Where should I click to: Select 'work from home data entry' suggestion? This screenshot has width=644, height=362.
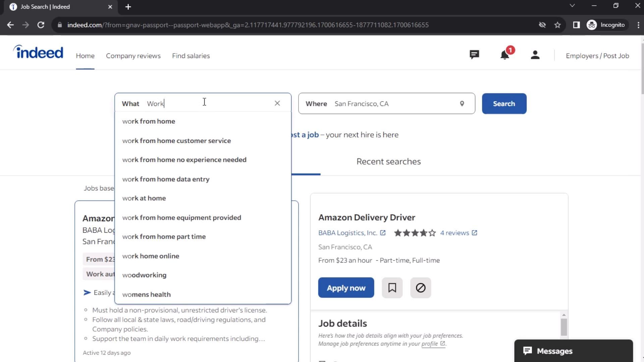tap(166, 179)
